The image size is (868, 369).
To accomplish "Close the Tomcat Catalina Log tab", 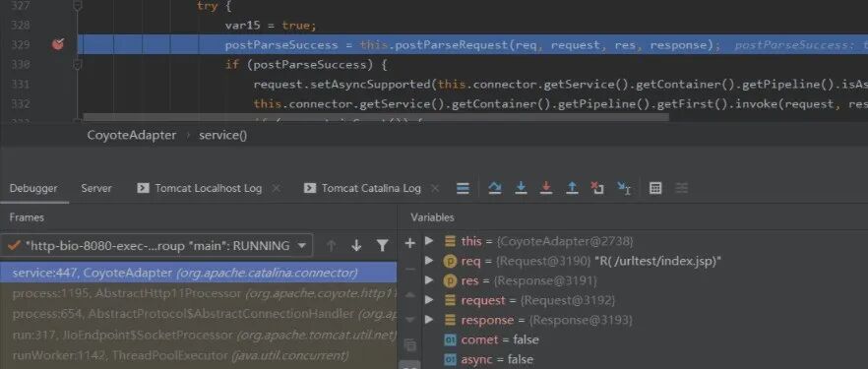I will (x=435, y=188).
